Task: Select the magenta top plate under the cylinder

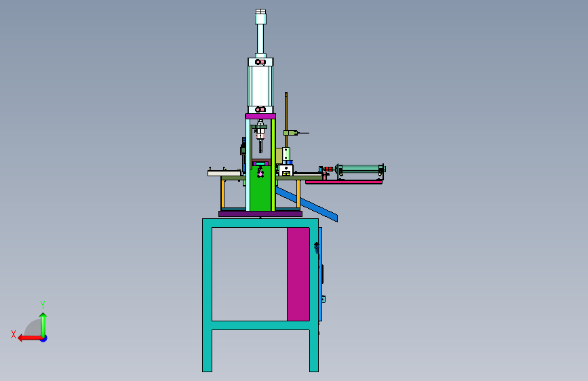Action: pyautogui.click(x=260, y=116)
